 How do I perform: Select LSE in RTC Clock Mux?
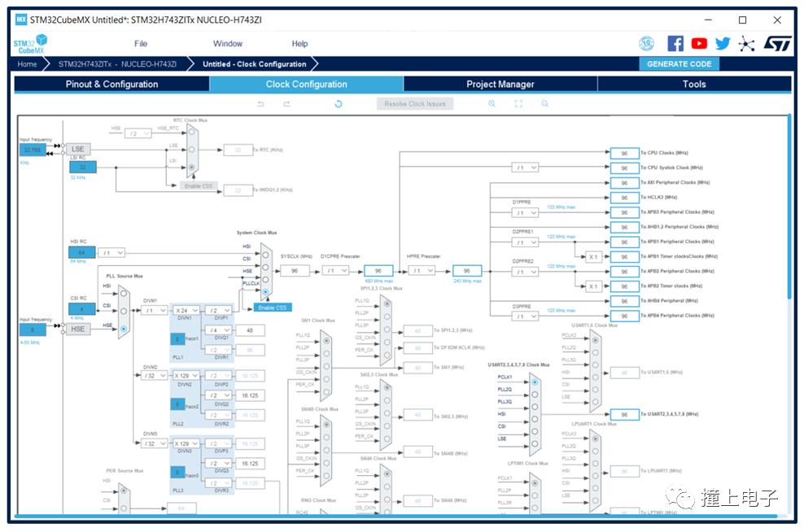[192, 150]
